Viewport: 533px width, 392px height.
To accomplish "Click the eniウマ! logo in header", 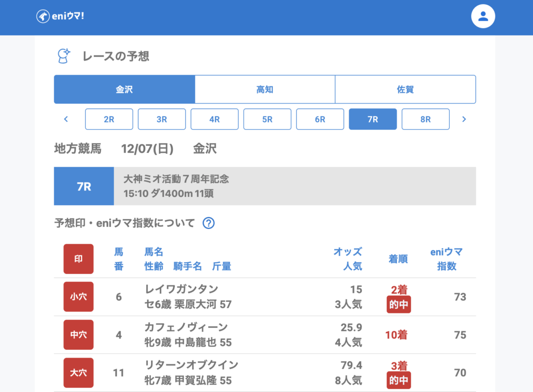I will click(x=60, y=16).
